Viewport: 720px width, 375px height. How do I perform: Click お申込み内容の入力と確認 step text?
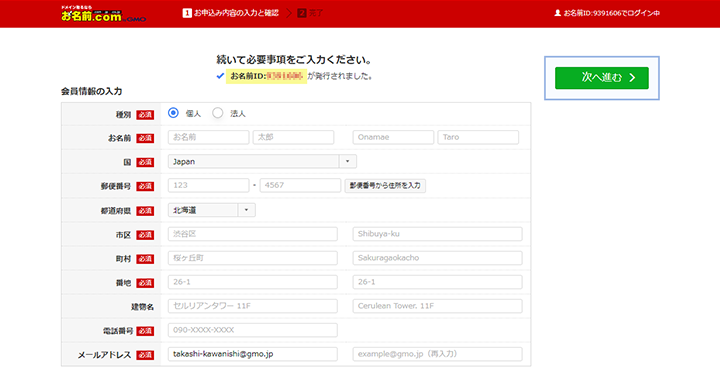236,13
